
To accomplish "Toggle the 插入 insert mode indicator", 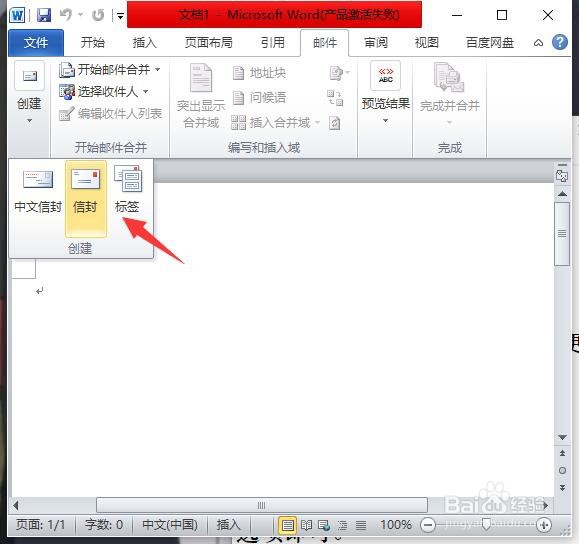I will pos(228,524).
